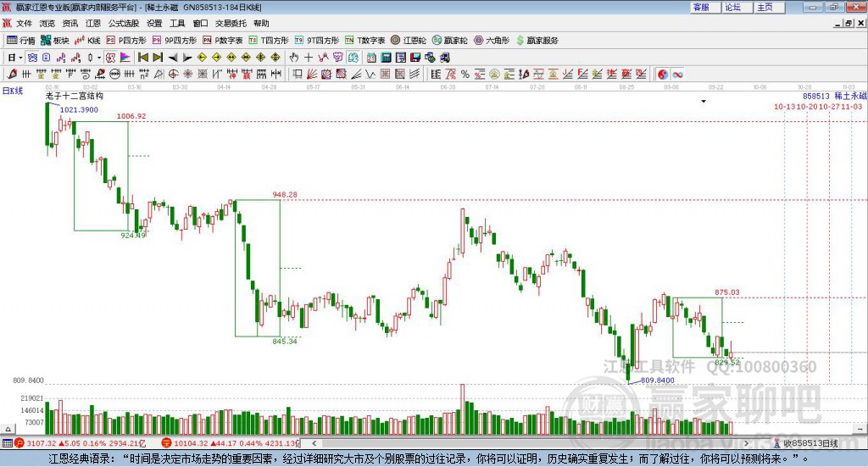The width and height of the screenshot is (868, 467).
Task: Jump to first bar with skip-back arrow
Action: click(142, 58)
